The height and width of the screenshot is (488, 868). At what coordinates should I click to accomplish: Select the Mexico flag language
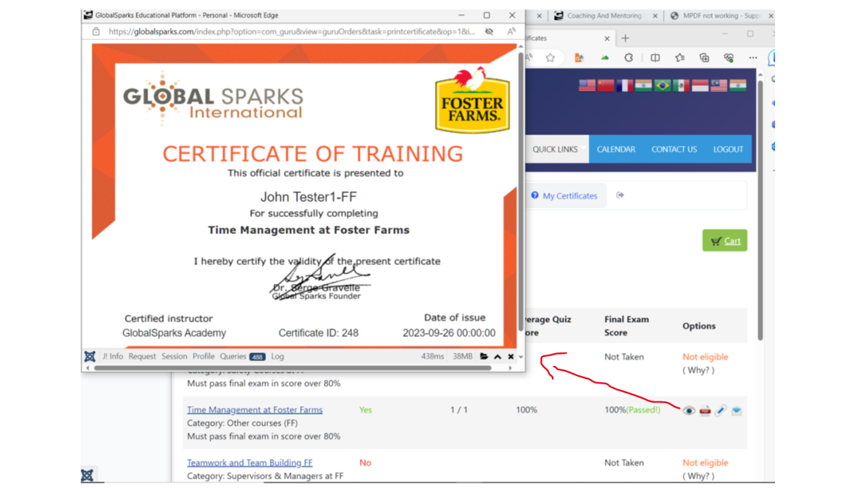(x=682, y=85)
